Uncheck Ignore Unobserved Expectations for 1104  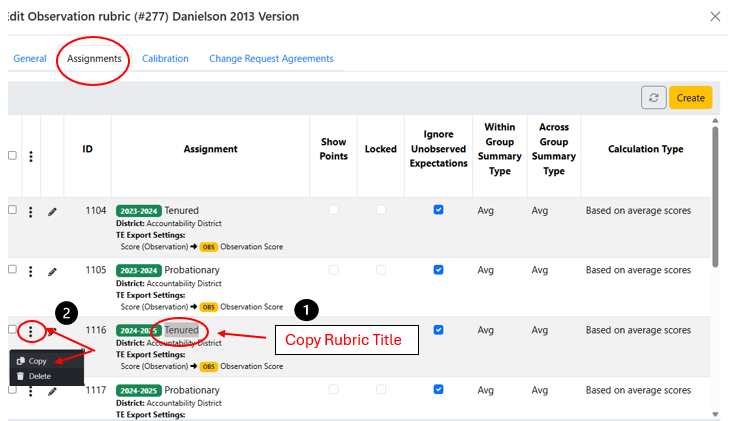438,209
